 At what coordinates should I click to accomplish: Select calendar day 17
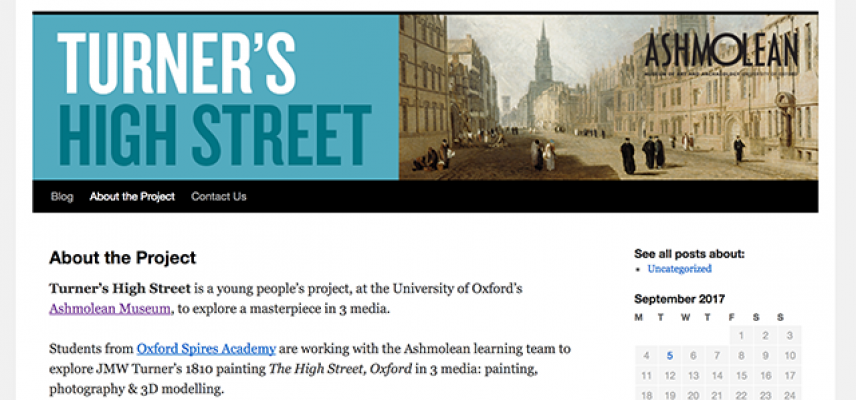click(x=790, y=376)
